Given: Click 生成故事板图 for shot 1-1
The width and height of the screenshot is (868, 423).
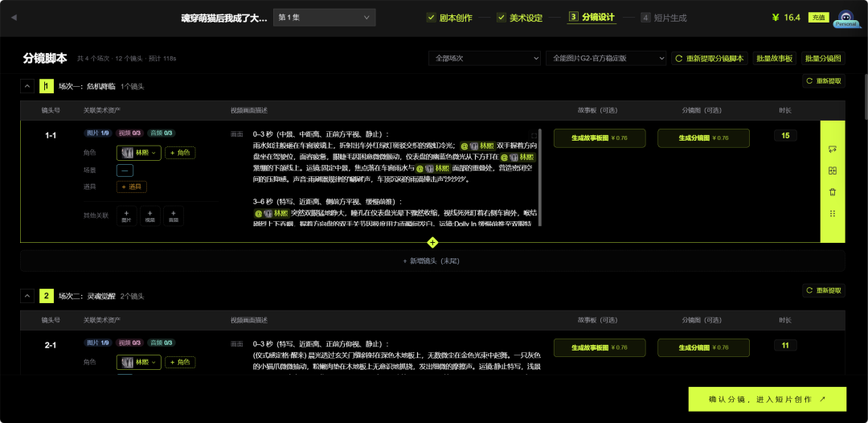Looking at the screenshot, I should point(600,138).
